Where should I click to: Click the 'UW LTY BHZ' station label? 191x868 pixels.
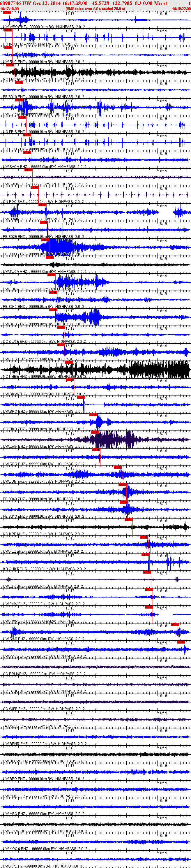pyautogui.click(x=13, y=587)
